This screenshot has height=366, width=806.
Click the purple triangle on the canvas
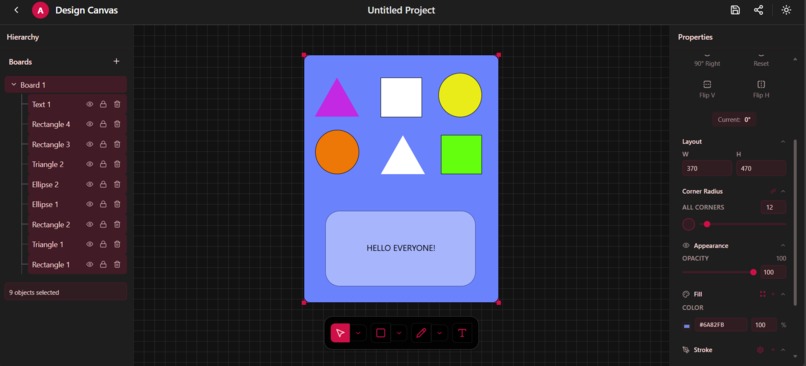coord(337,102)
